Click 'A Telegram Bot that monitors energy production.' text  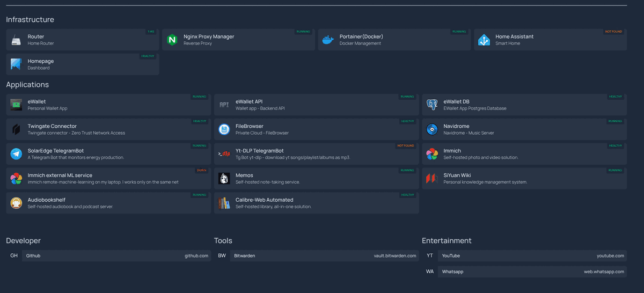point(76,158)
